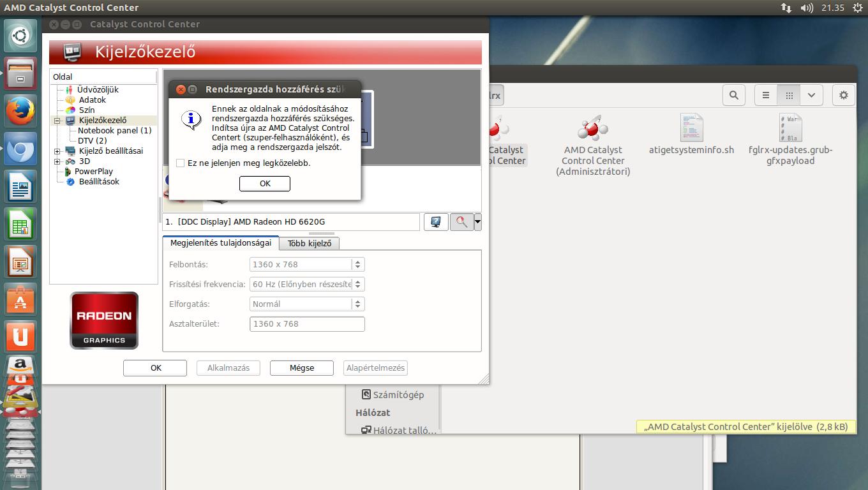Open the Files launcher icon
The image size is (868, 490).
(x=20, y=73)
